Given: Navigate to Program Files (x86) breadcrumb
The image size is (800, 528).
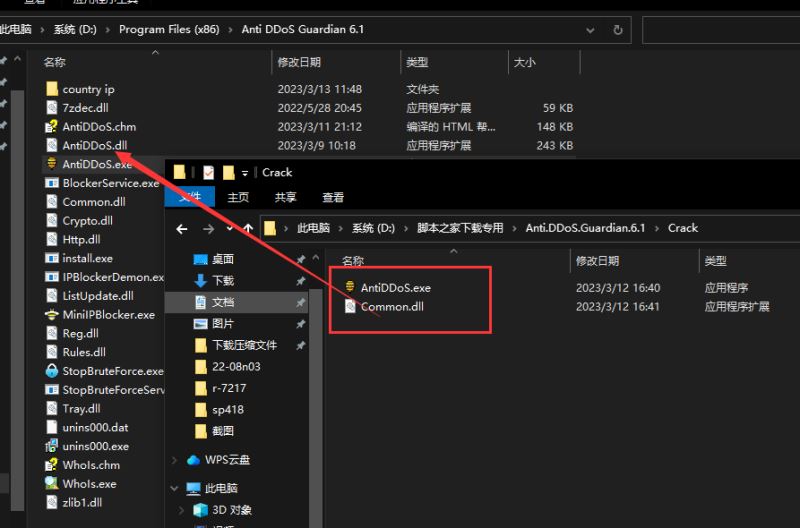Looking at the screenshot, I should 169,30.
